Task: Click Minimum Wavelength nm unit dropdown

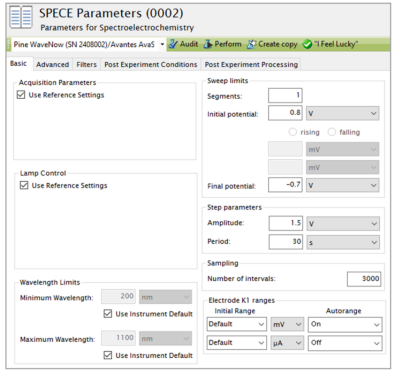Action: pos(165,297)
